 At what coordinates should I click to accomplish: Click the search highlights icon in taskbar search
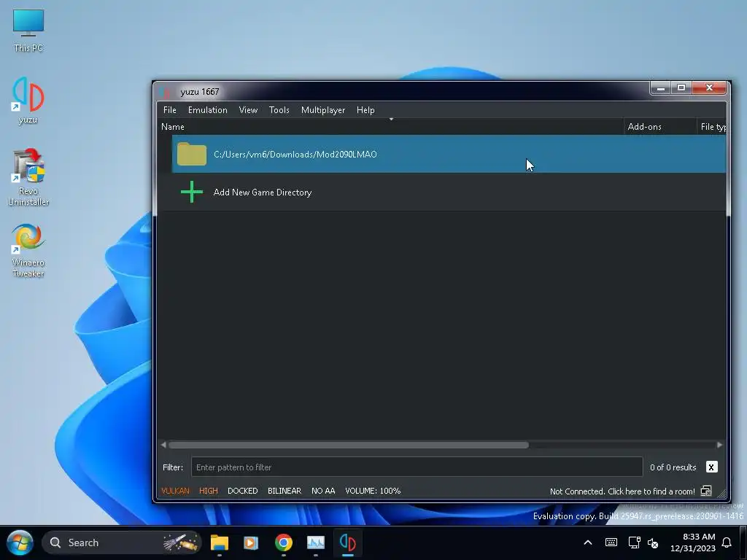click(x=180, y=542)
